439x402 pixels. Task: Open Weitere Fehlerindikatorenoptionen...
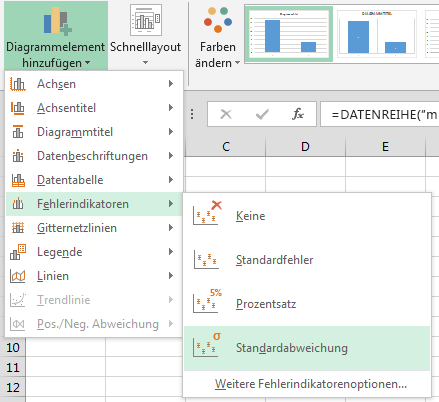tap(307, 384)
